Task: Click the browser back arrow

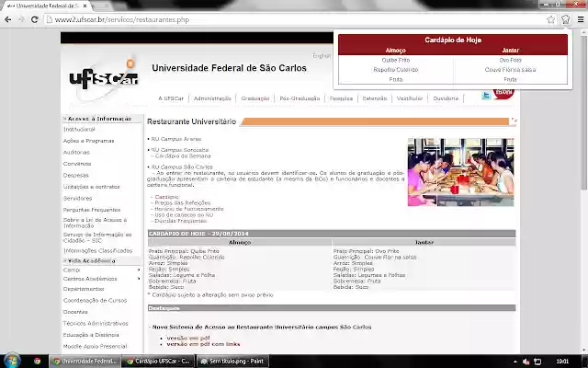Action: pos(8,19)
